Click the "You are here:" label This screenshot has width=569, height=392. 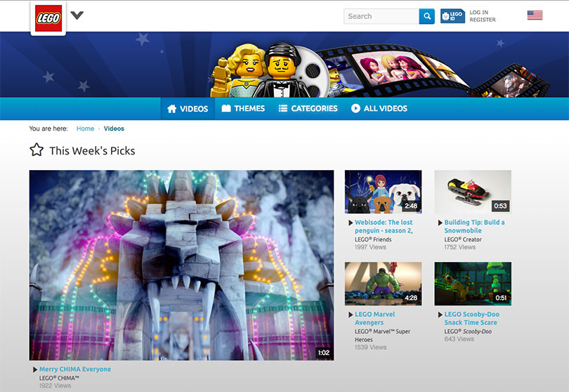coord(48,129)
